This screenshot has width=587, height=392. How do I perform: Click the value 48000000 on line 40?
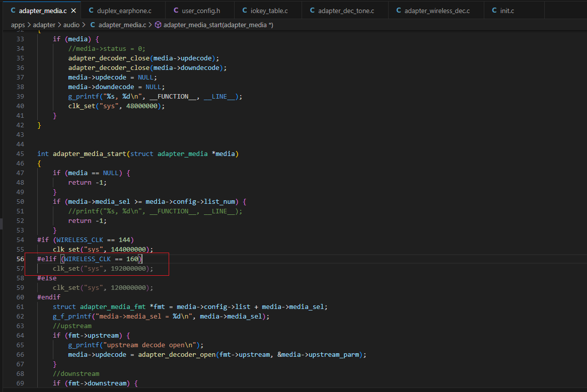coord(142,106)
